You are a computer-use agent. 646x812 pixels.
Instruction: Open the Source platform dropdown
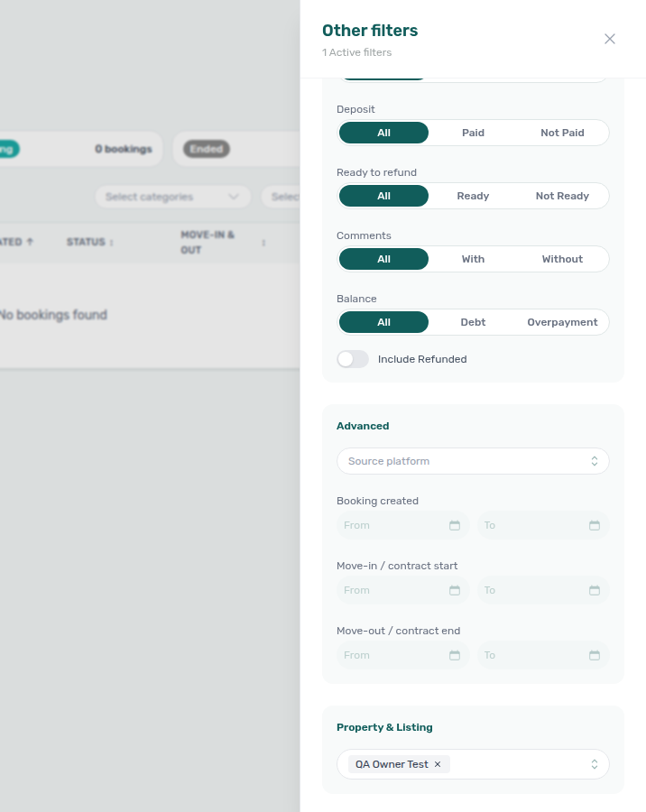pos(473,461)
